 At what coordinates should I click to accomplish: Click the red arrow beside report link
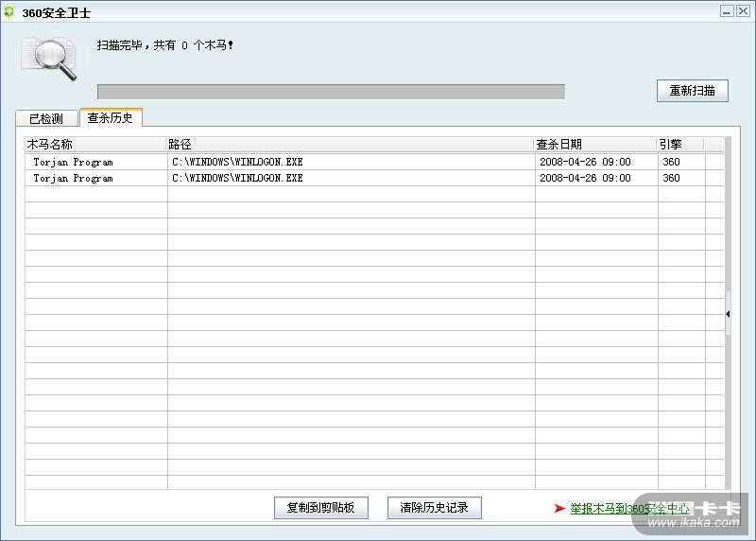(x=559, y=508)
